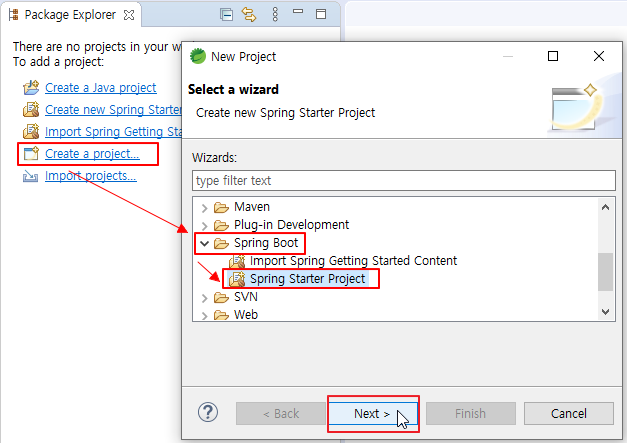This screenshot has height=443, width=627.
Task: Minimize the Package Explorer view
Action: pyautogui.click(x=298, y=12)
